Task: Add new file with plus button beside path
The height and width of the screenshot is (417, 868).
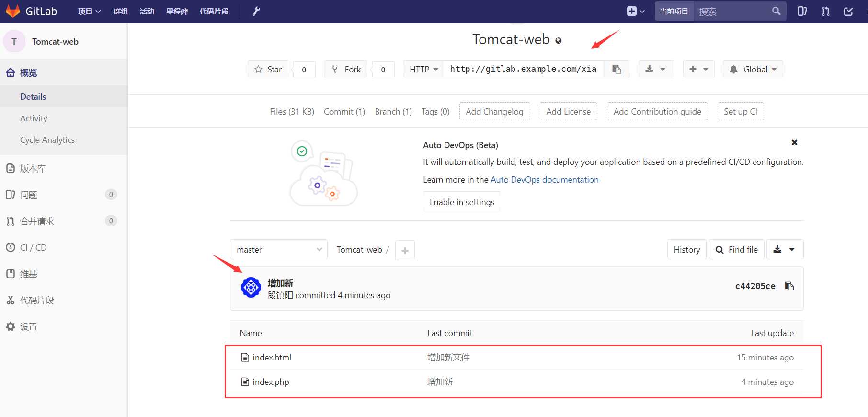Action: pos(405,250)
